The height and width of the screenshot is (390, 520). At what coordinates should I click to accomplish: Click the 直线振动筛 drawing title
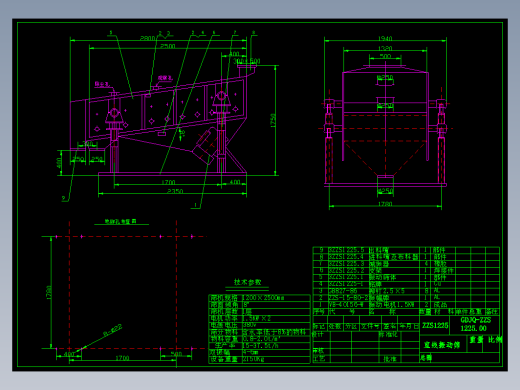(442, 345)
